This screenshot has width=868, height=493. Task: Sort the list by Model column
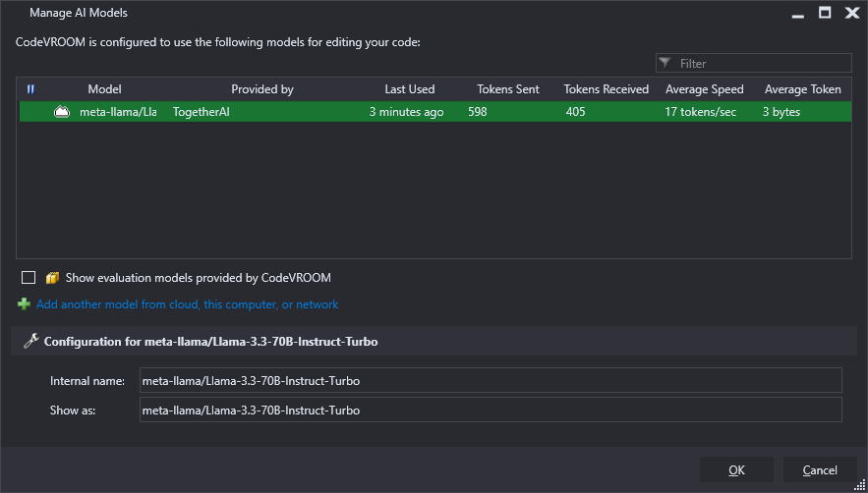104,89
